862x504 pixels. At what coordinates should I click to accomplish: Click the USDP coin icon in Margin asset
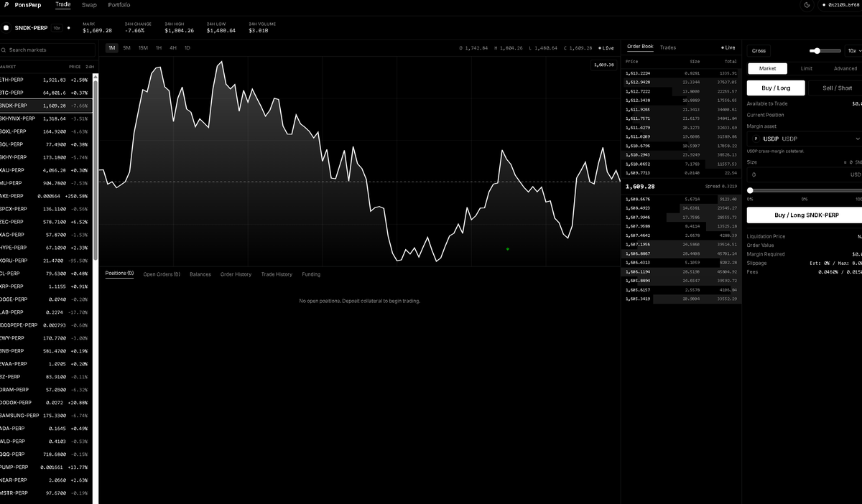pyautogui.click(x=756, y=139)
